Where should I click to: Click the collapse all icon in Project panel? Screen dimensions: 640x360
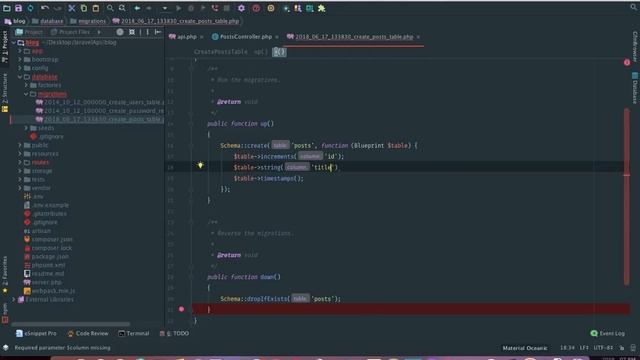(x=131, y=32)
